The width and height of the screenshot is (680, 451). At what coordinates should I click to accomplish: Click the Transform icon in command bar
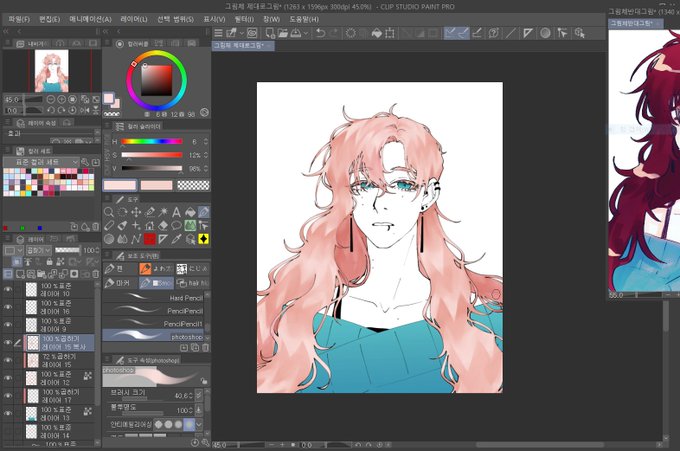(390, 33)
